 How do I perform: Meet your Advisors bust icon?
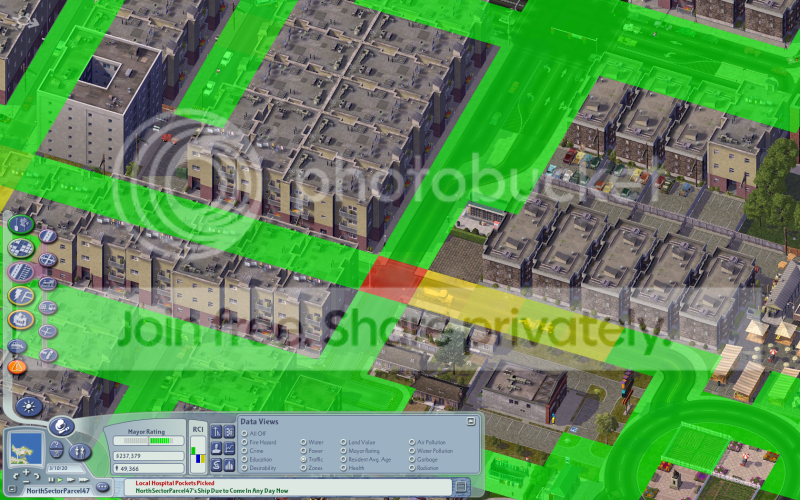(216, 448)
